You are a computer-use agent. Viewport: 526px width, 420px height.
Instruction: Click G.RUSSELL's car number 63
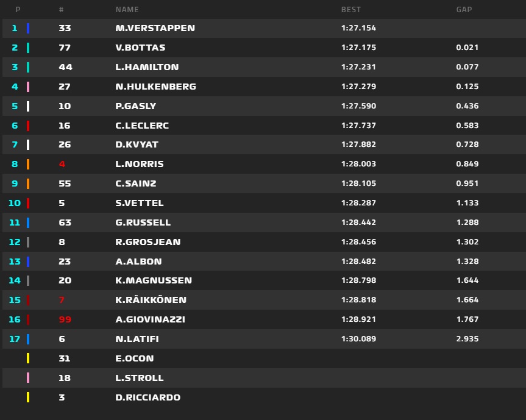pos(65,222)
